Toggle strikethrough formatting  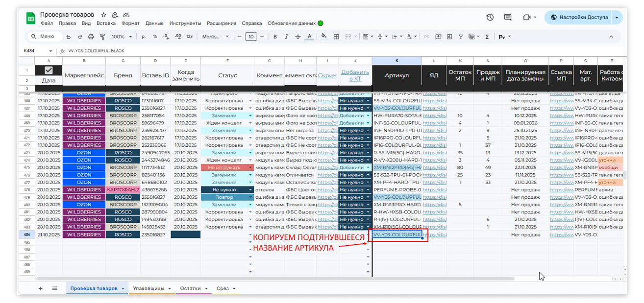[298, 37]
